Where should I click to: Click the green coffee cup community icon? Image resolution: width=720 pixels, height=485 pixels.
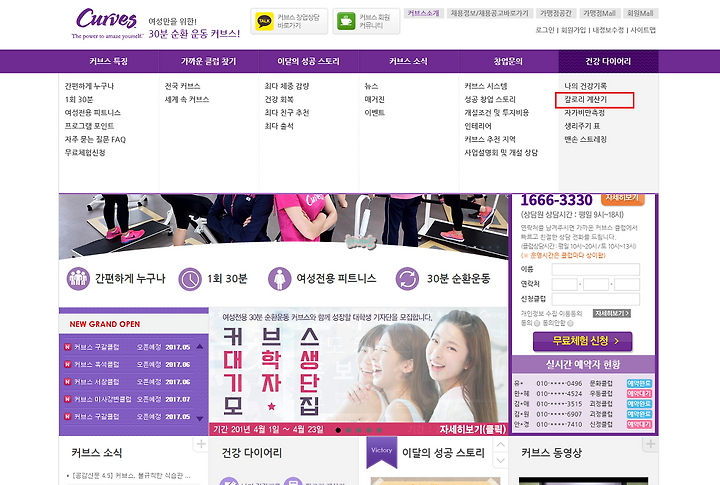(346, 21)
